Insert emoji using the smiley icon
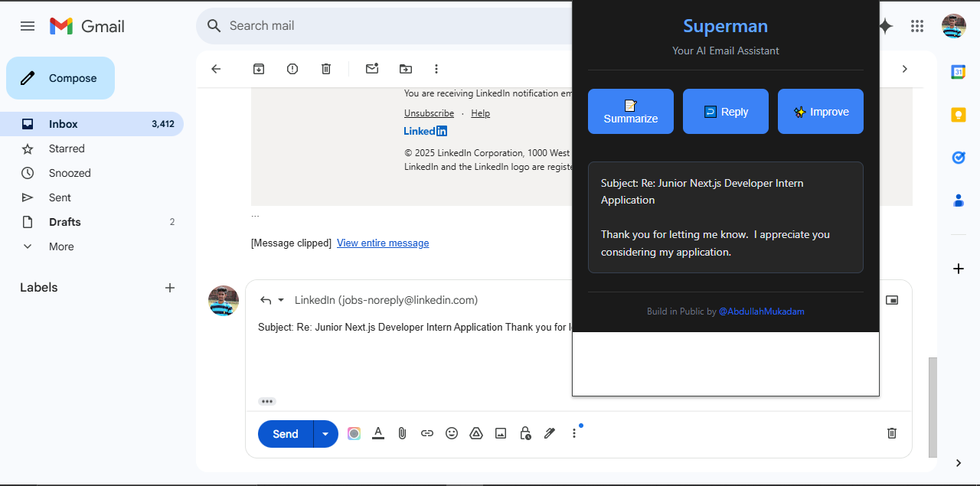Image resolution: width=980 pixels, height=486 pixels. point(452,433)
